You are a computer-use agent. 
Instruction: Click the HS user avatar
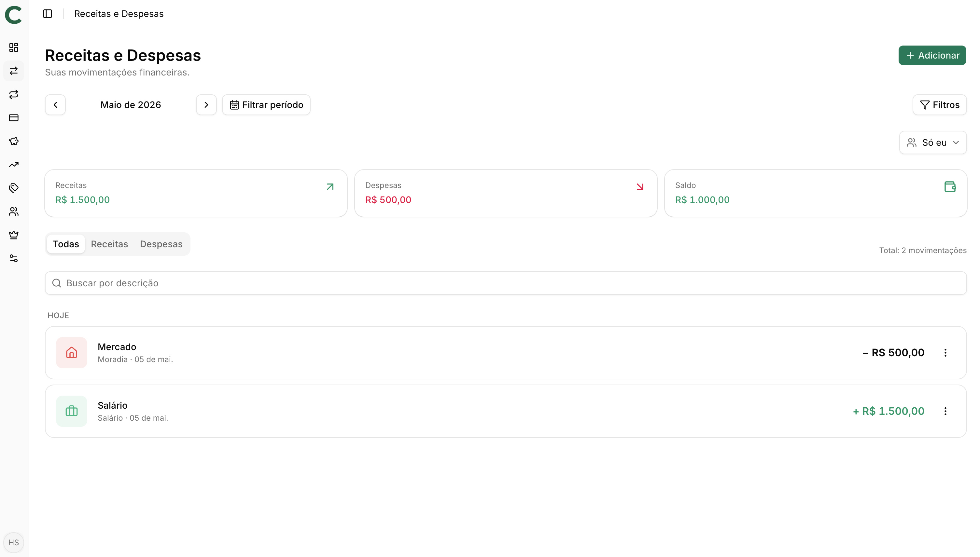[14, 542]
